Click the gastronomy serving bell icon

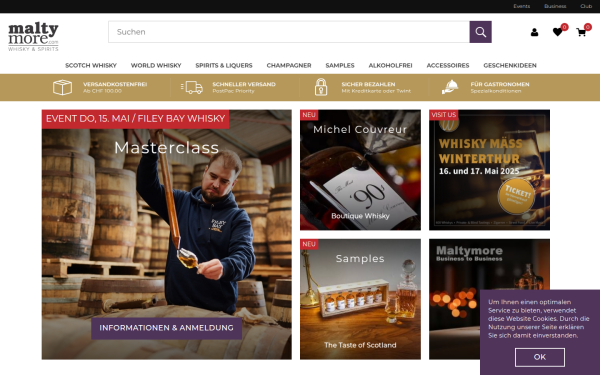point(450,87)
